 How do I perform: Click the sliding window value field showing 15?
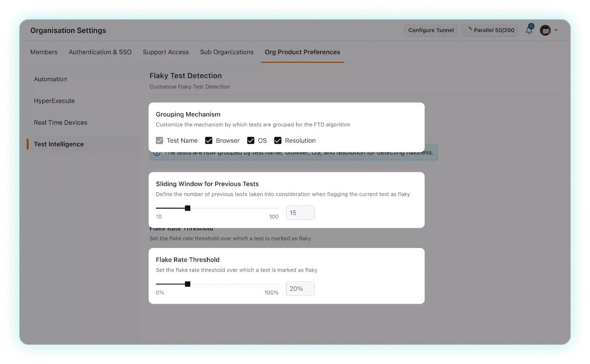(x=301, y=213)
